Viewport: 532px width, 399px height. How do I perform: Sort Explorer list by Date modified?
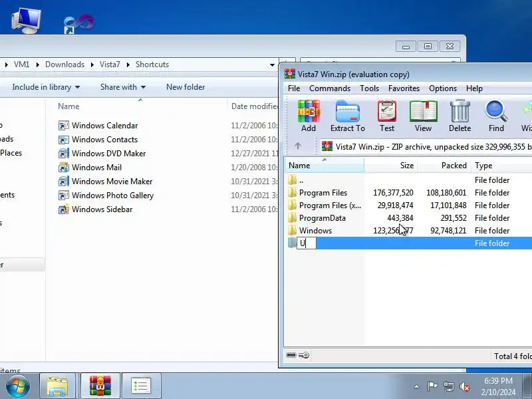254,106
